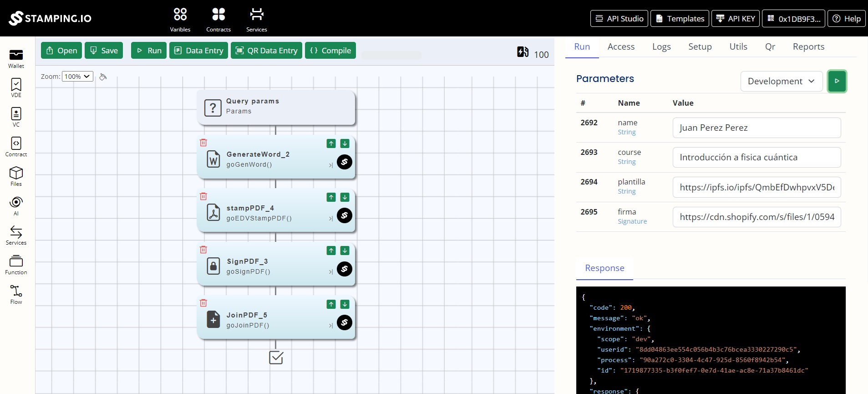Open the Services sidebar tool

(x=16, y=235)
